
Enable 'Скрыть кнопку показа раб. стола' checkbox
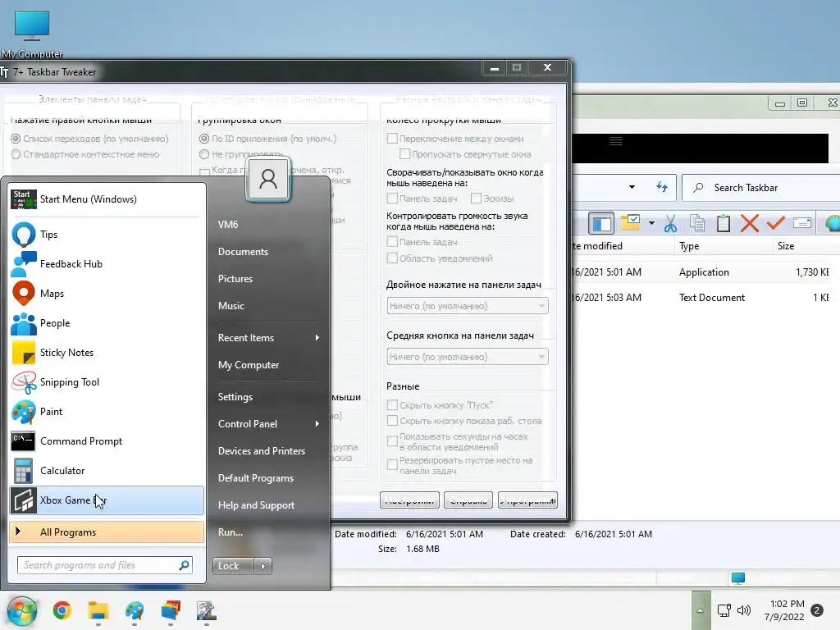click(x=392, y=421)
